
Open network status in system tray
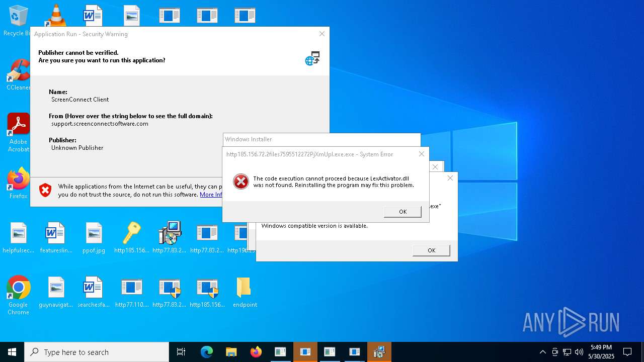(567, 352)
